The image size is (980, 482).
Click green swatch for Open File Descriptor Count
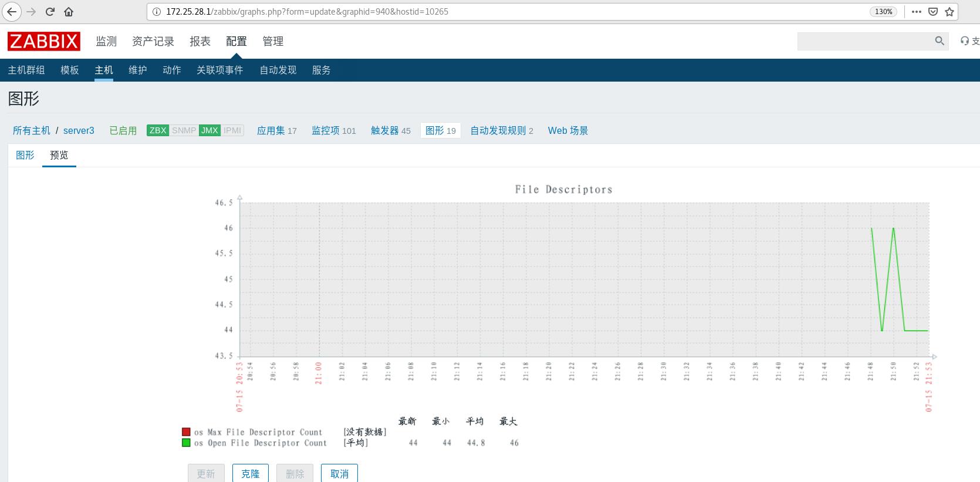click(186, 443)
